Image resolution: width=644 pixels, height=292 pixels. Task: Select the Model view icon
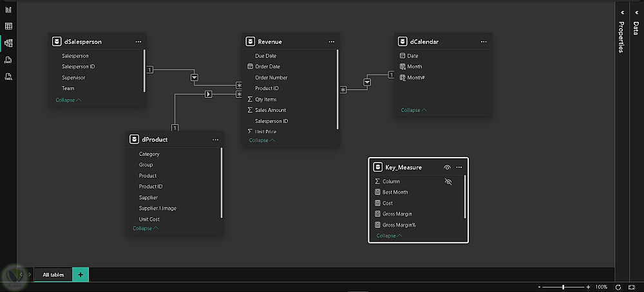coord(8,42)
